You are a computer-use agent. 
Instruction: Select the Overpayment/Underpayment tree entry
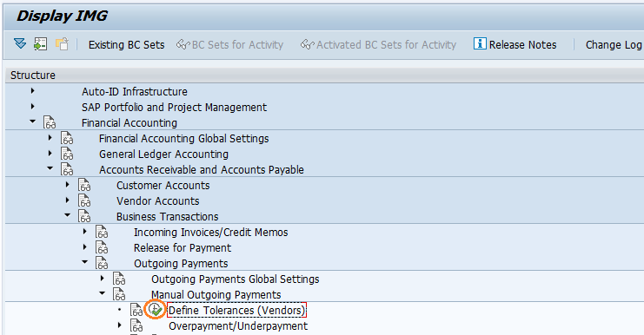[x=238, y=326]
